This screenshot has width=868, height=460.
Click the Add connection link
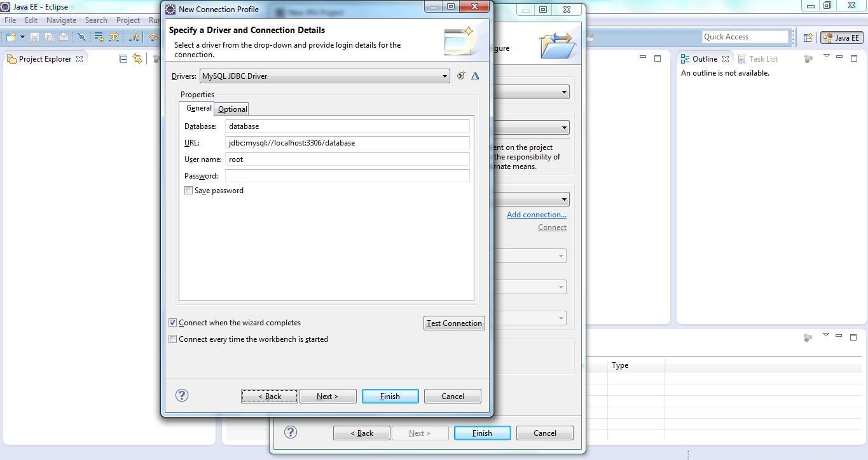click(x=536, y=215)
